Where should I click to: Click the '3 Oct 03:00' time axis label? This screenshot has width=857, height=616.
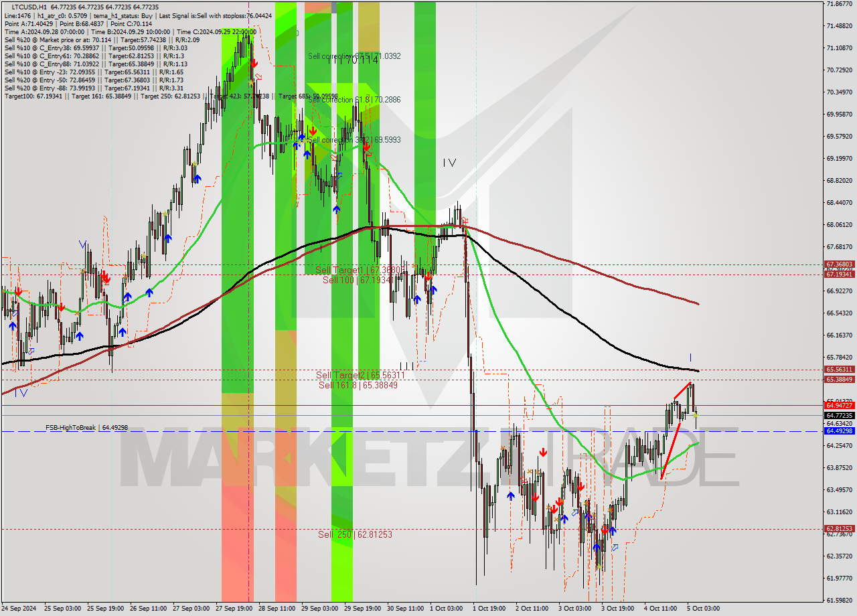[574, 609]
